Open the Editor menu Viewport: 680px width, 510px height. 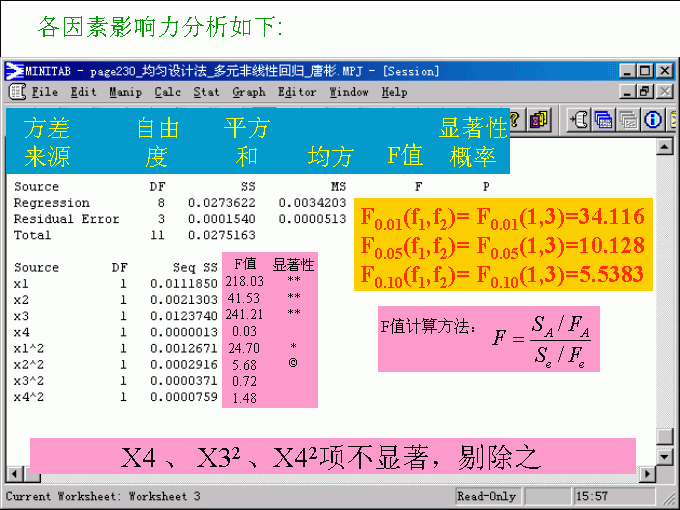click(297, 92)
